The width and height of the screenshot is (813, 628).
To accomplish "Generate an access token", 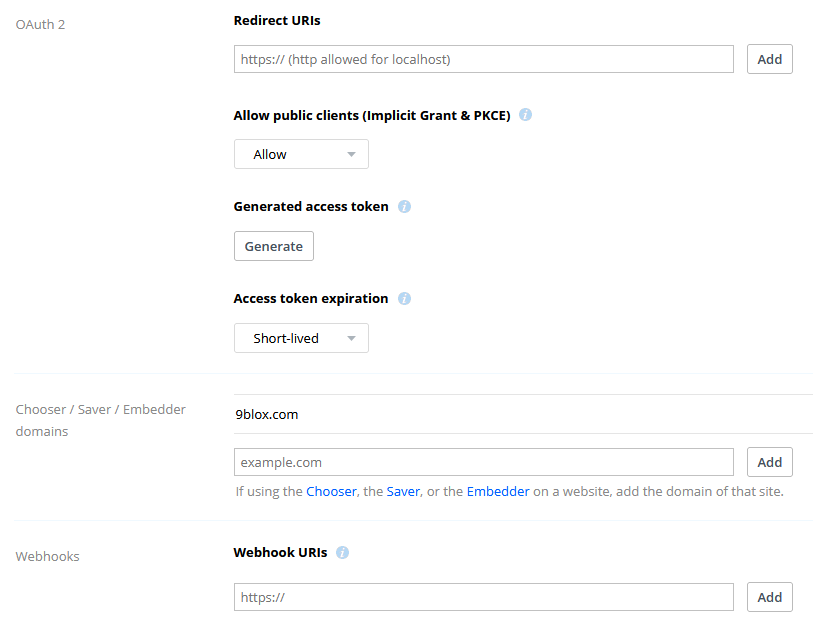I will pyautogui.click(x=274, y=246).
